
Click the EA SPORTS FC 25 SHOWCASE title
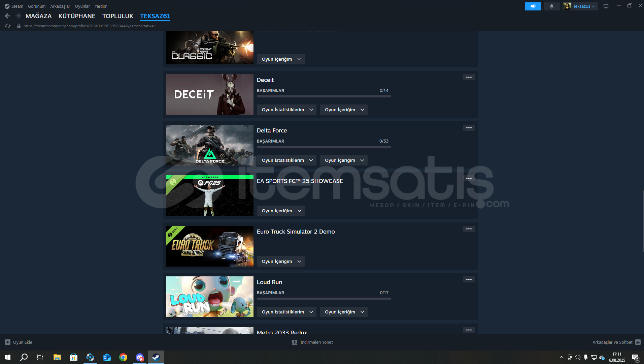(300, 181)
